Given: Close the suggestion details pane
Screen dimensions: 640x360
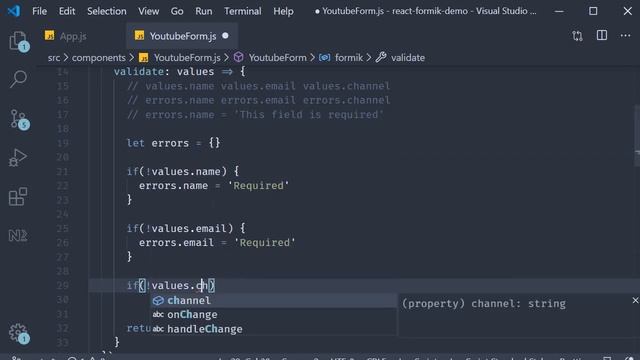Looking at the screenshot, I should pos(635,300).
